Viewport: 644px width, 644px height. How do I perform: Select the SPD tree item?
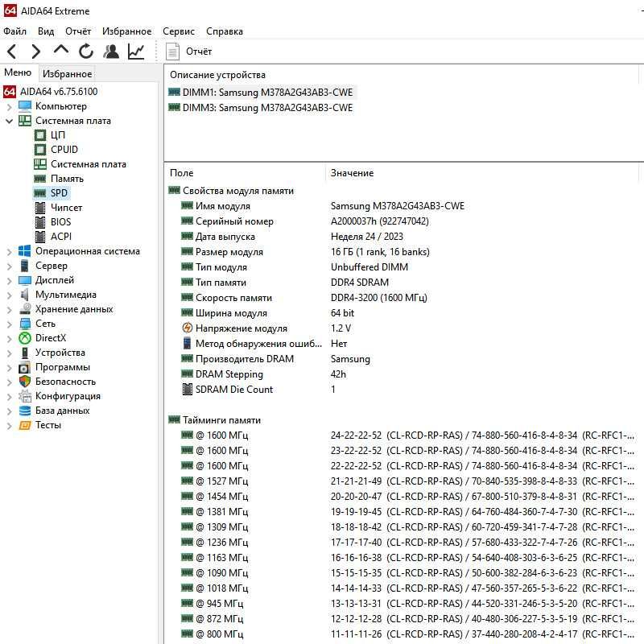pos(59,193)
